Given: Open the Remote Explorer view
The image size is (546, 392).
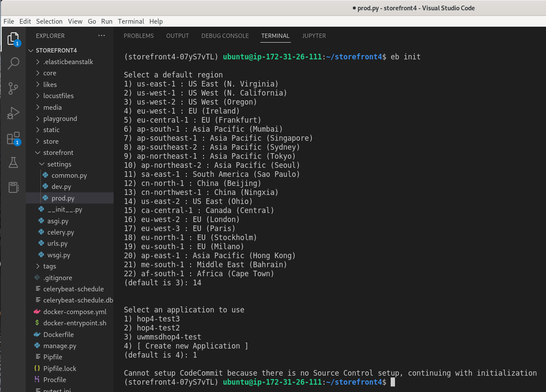Looking at the screenshot, I should (13, 187).
